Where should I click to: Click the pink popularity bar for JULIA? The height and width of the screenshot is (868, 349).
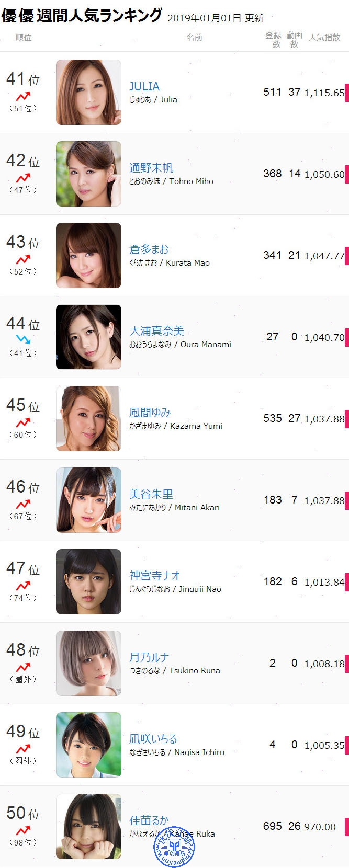coord(346,93)
